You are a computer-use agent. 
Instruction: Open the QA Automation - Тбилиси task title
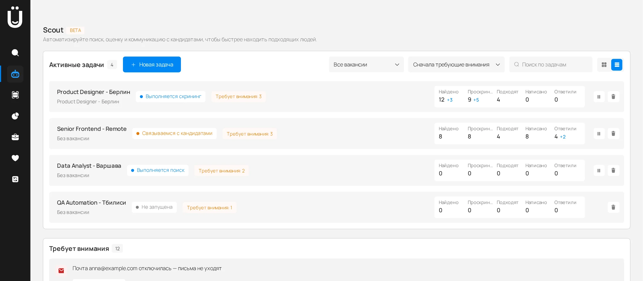tap(91, 203)
